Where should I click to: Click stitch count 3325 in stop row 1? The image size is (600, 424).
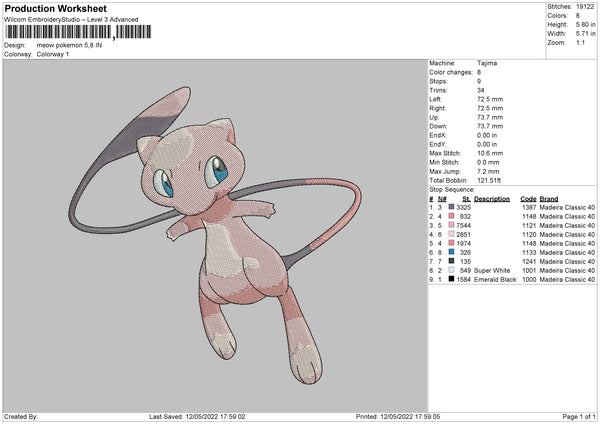[x=464, y=207]
